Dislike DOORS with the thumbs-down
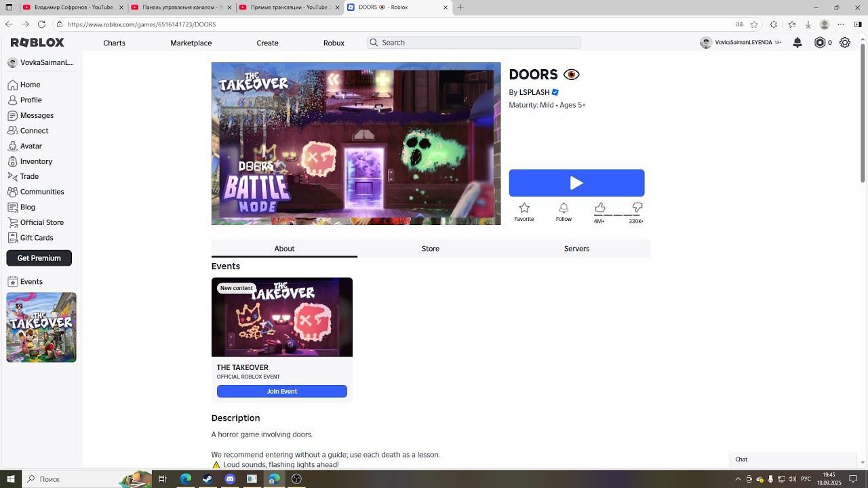The width and height of the screenshot is (868, 488). (x=637, y=207)
